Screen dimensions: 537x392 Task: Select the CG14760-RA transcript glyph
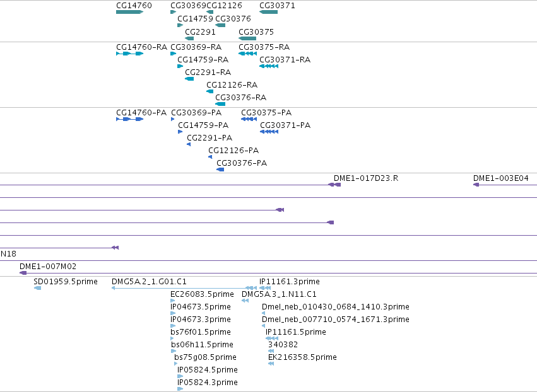(x=129, y=54)
